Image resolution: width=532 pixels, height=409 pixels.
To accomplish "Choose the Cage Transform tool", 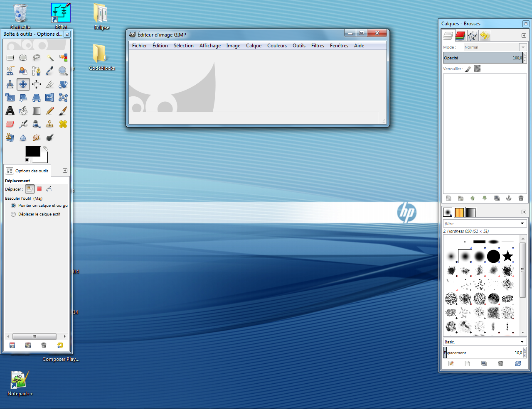I will 63,98.
